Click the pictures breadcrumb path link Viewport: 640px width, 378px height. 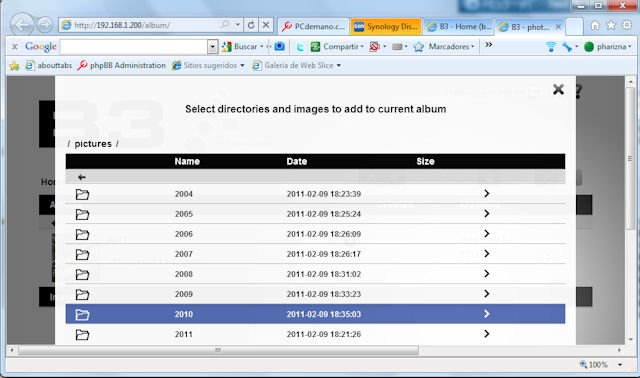point(93,144)
